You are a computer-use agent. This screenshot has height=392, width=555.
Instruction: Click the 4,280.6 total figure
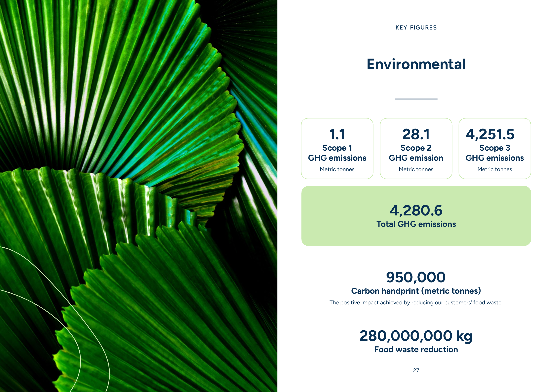(416, 210)
